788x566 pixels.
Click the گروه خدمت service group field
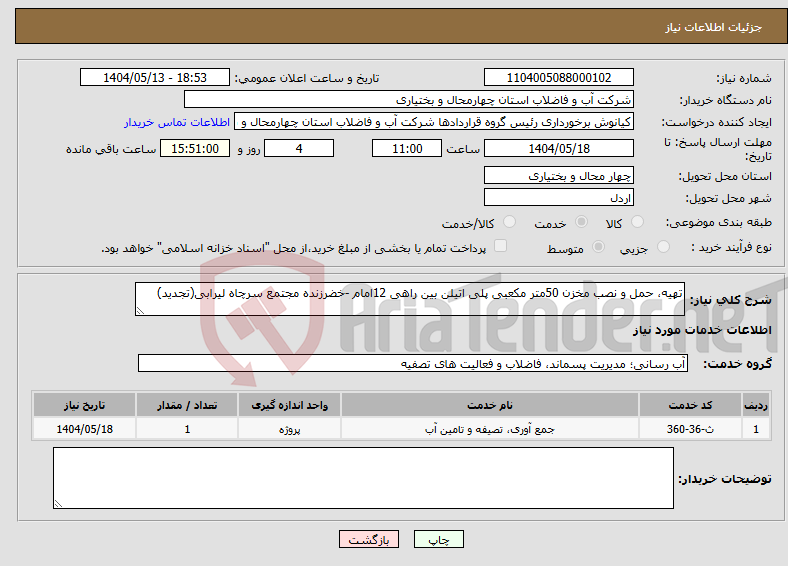(413, 363)
